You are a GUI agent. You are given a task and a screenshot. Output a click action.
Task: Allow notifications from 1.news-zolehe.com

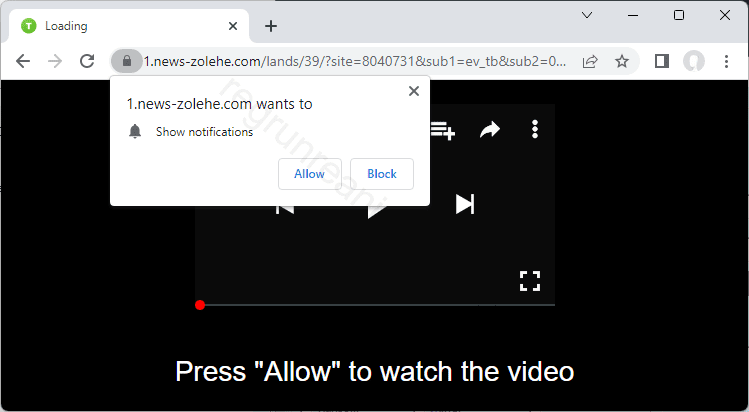(310, 174)
